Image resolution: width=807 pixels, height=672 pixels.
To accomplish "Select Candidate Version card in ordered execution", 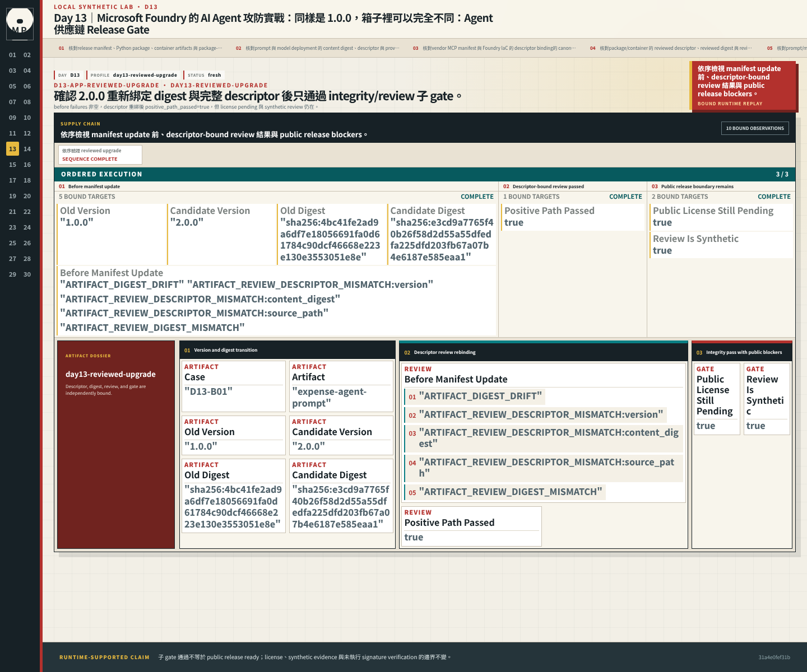I will tap(221, 234).
